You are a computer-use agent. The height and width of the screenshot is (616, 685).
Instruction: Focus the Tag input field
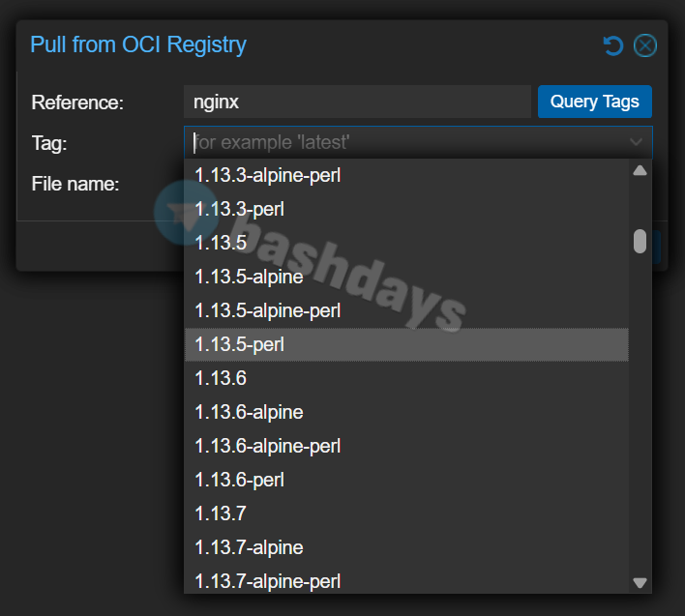404,142
